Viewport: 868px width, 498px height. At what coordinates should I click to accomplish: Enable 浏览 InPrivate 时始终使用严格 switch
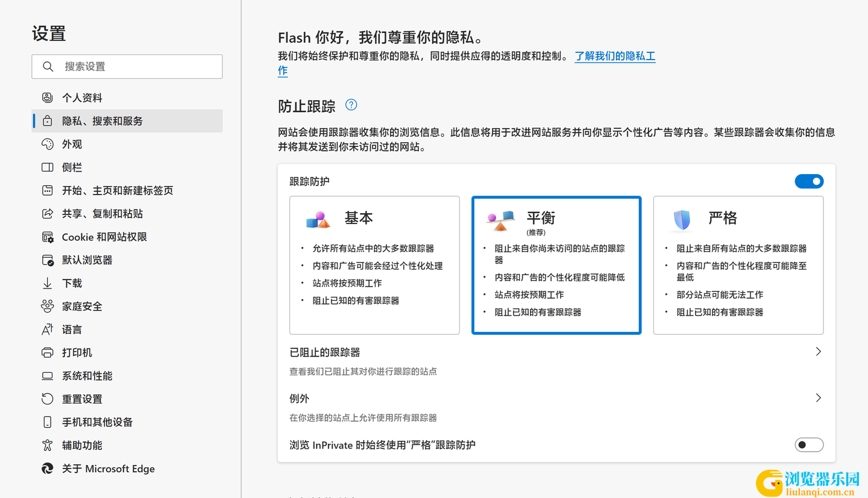click(809, 445)
